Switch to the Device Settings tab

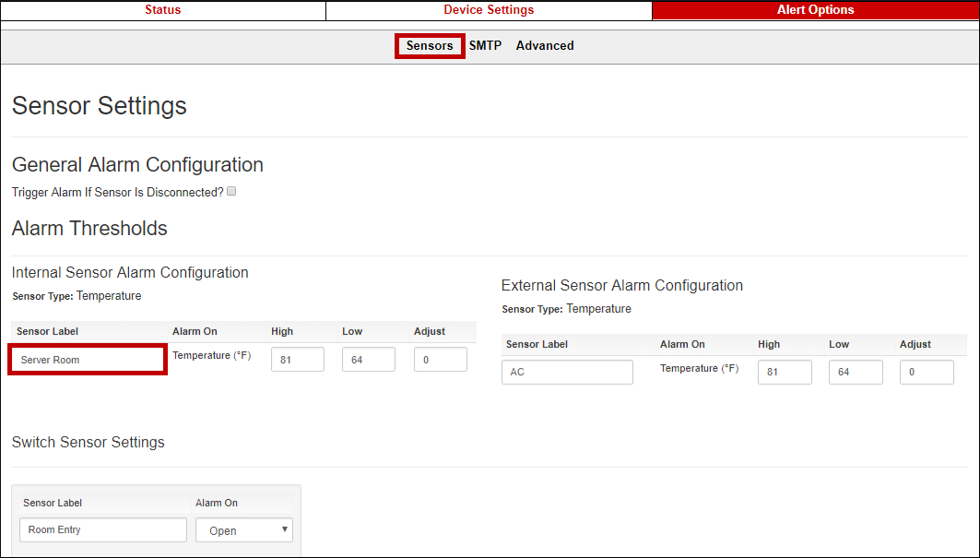point(489,10)
